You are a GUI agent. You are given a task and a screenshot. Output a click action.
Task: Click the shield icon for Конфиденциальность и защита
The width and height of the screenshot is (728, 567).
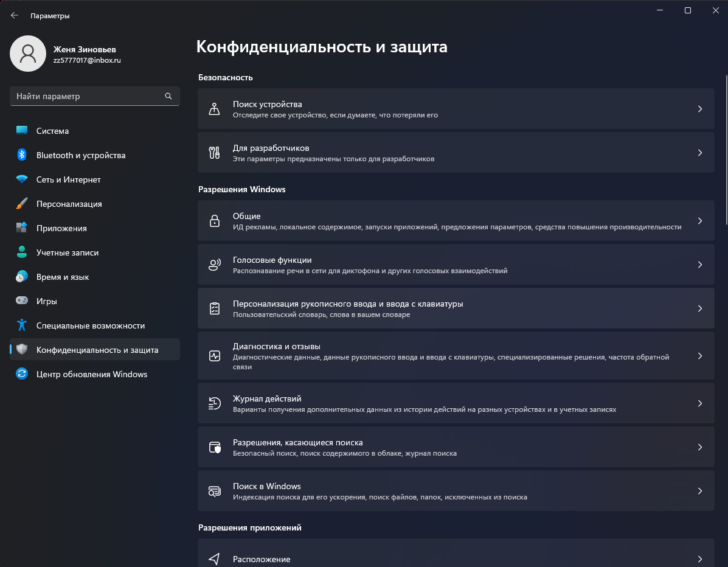click(22, 349)
